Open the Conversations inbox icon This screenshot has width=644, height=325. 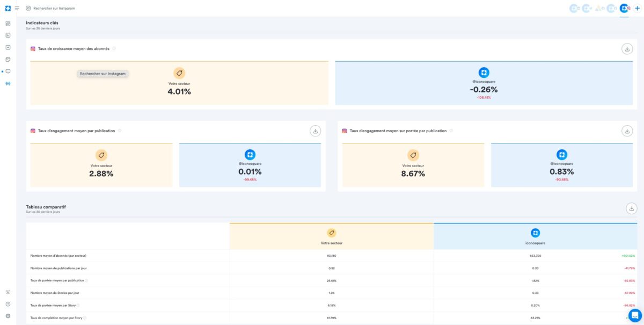[x=9, y=70]
